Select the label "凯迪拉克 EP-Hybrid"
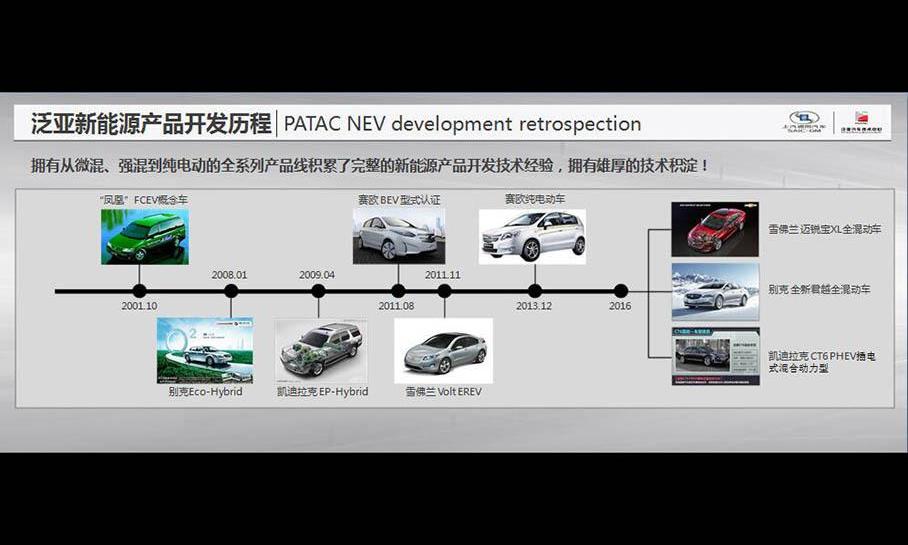Viewport: 908px width, 545px height. click(323, 392)
